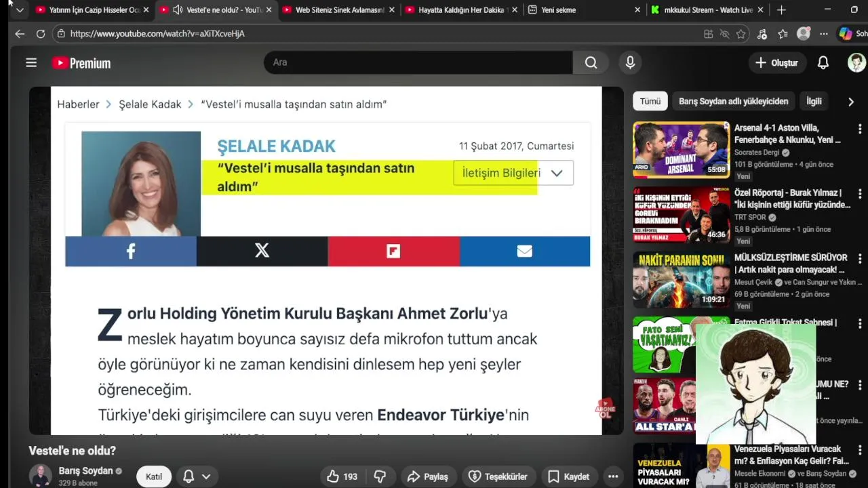868x488 pixels.
Task: Click the Katıl join button
Action: (154, 476)
